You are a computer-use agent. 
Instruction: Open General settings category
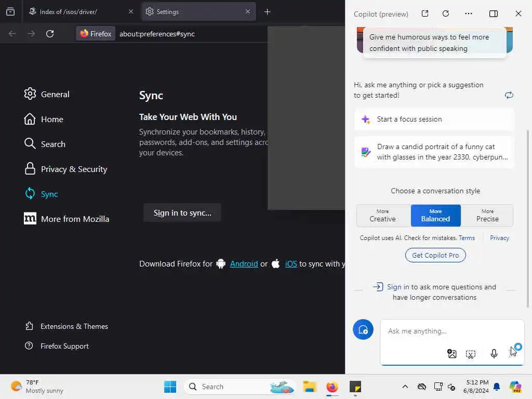pyautogui.click(x=47, y=94)
